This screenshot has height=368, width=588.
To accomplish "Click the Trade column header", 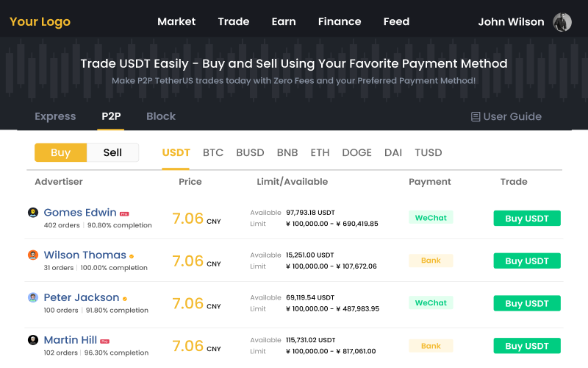I will tap(514, 182).
